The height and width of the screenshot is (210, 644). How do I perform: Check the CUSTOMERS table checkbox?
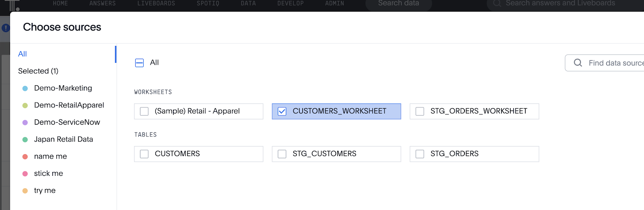pyautogui.click(x=144, y=154)
